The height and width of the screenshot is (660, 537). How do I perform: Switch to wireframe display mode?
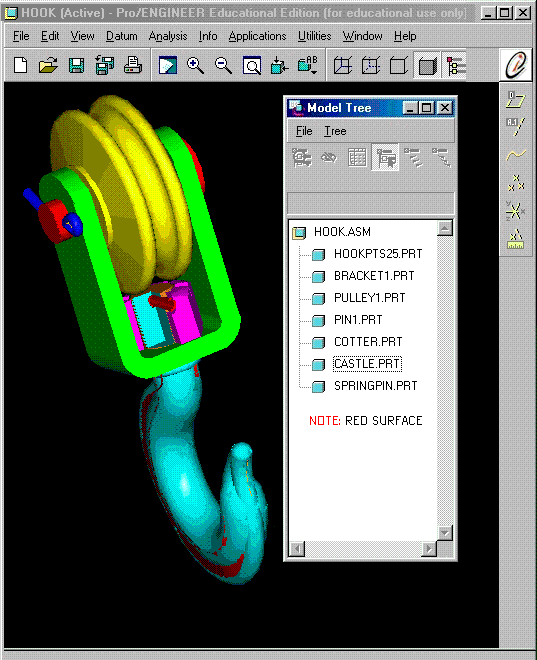point(343,65)
